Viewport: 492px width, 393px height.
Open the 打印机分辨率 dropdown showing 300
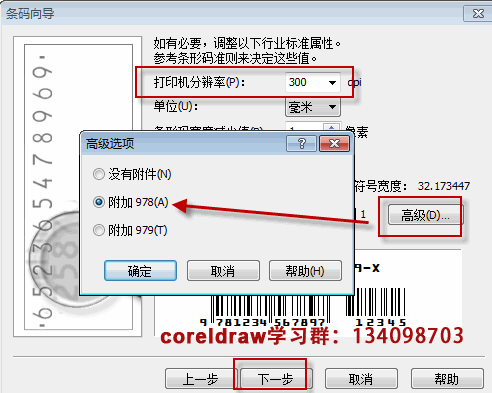tap(313, 82)
